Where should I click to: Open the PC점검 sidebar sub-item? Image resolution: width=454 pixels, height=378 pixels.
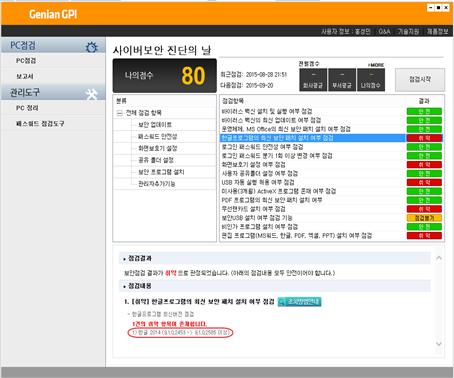point(26,61)
